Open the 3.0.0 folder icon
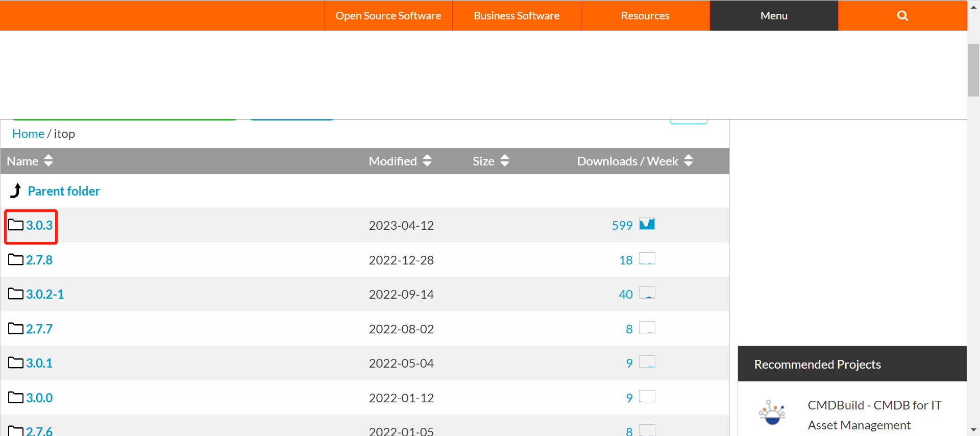Viewport: 980px width, 436px height. (x=16, y=397)
